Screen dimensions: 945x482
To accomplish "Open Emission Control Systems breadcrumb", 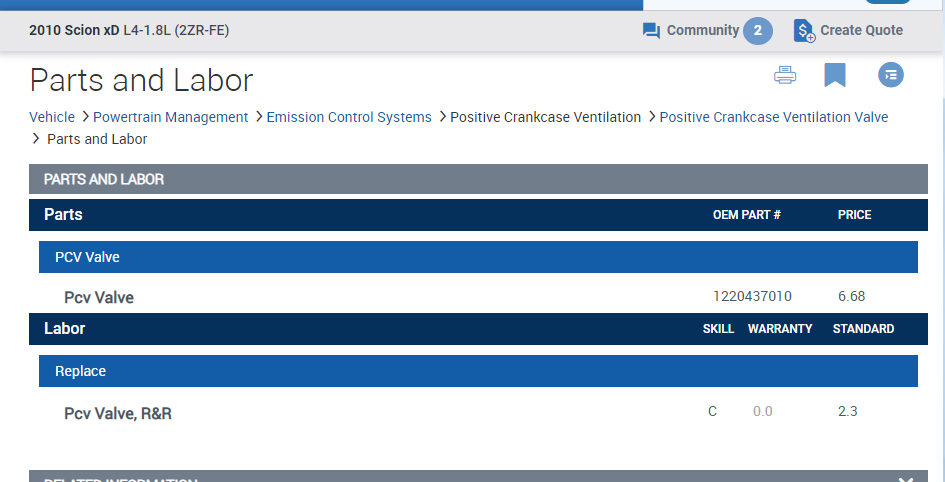I will click(349, 117).
